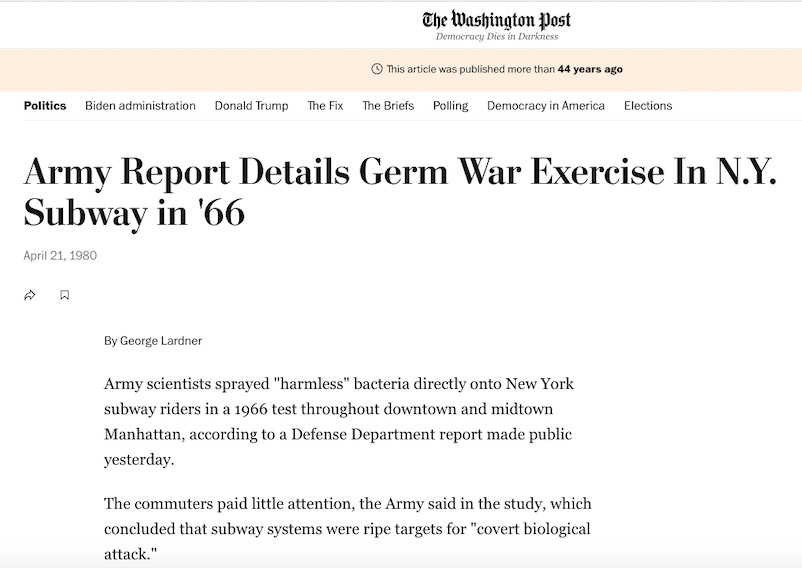This screenshot has width=802, height=568.
Task: Click author name George Lardner
Action: pos(161,341)
